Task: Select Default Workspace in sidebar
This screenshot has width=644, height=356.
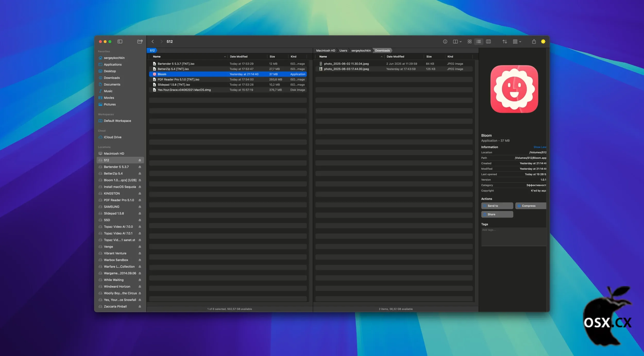Action: (x=120, y=121)
